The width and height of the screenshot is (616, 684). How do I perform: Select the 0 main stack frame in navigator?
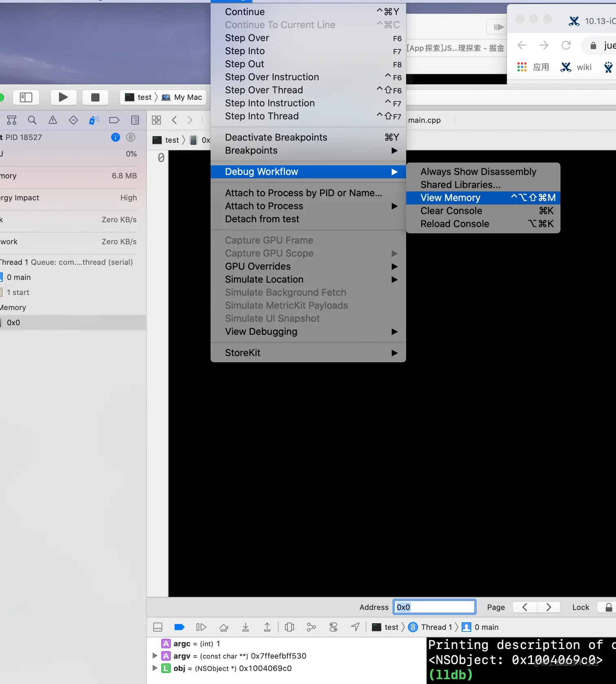(x=19, y=277)
